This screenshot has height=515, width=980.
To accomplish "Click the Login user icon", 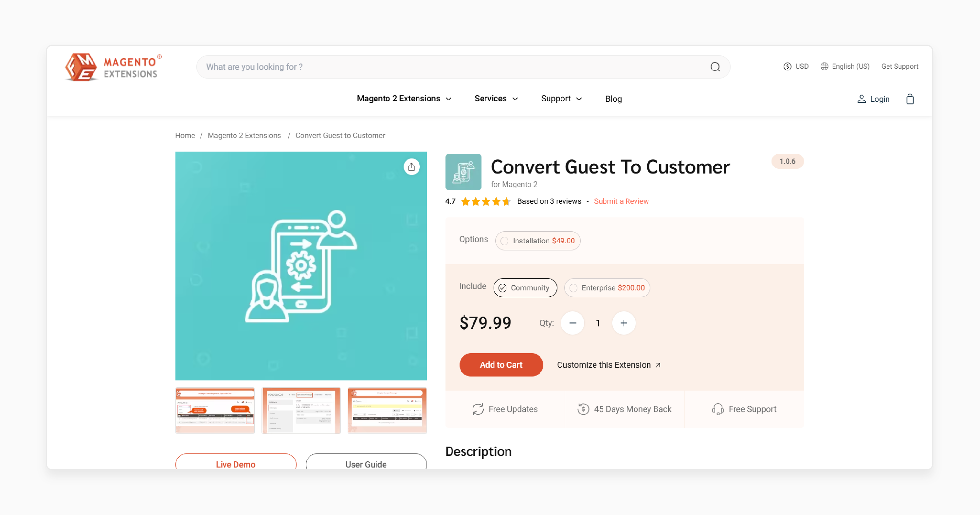I will point(861,99).
